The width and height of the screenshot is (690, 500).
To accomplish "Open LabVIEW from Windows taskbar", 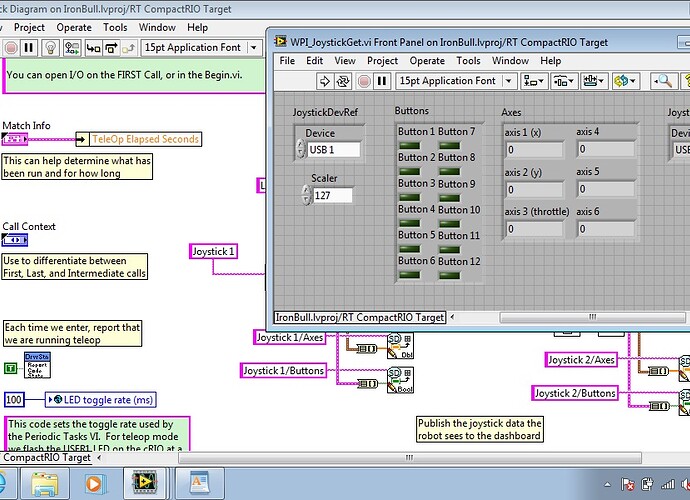I will (x=144, y=483).
